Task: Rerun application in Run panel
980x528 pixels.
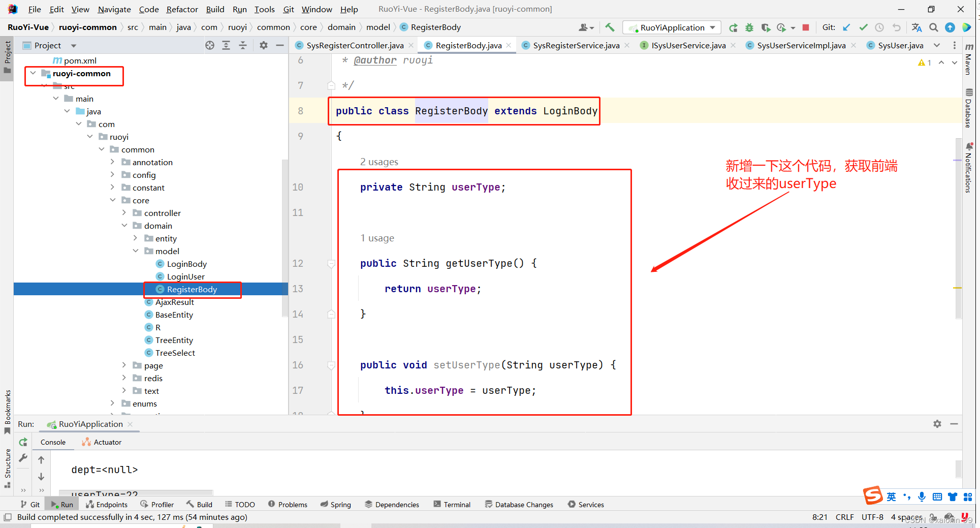Action: pyautogui.click(x=23, y=442)
